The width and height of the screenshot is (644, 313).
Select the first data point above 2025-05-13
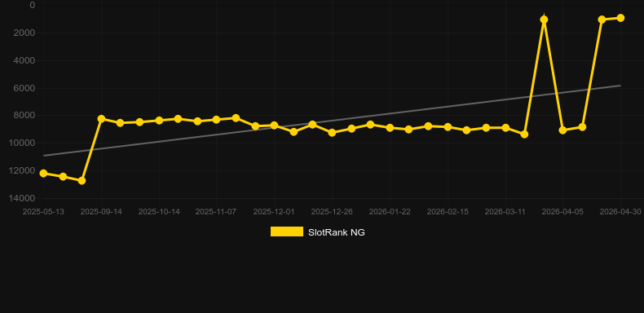coord(43,174)
